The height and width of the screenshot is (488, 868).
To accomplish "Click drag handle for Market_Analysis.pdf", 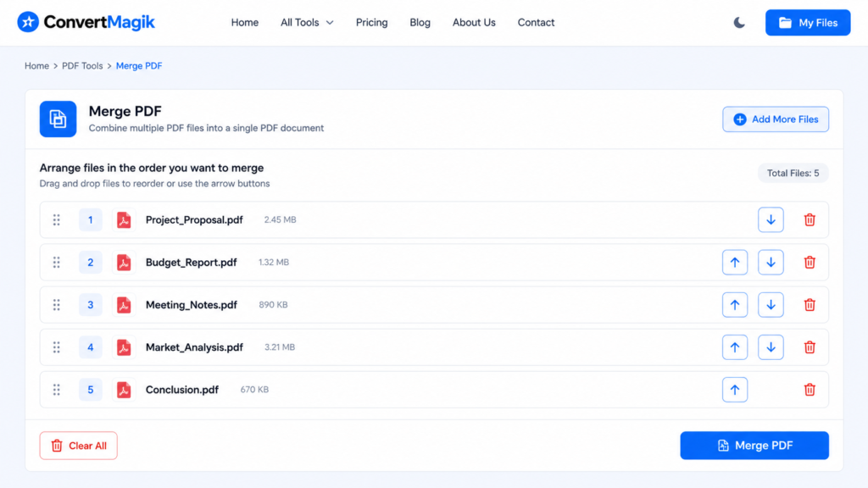I will [57, 347].
